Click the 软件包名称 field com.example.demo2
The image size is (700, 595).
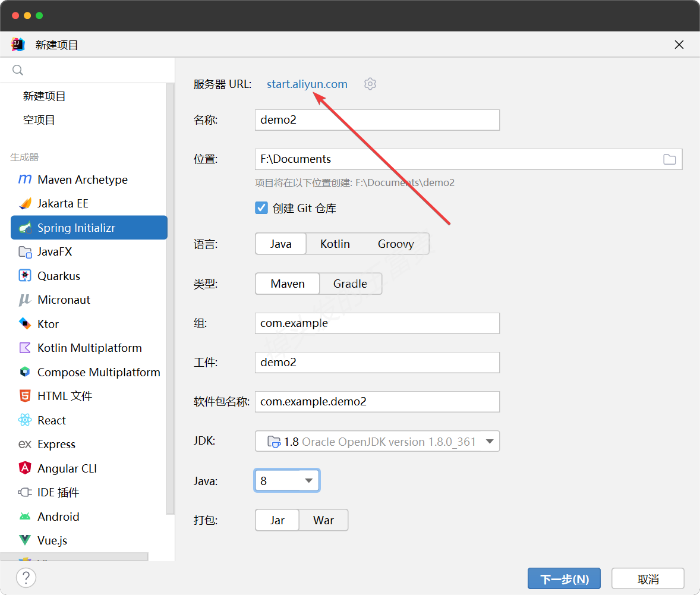click(377, 402)
